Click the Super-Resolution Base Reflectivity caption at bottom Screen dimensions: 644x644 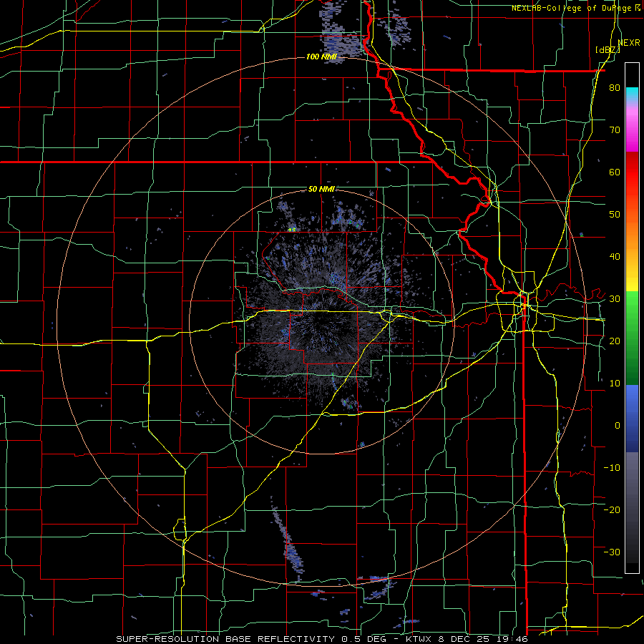[x=321, y=639]
